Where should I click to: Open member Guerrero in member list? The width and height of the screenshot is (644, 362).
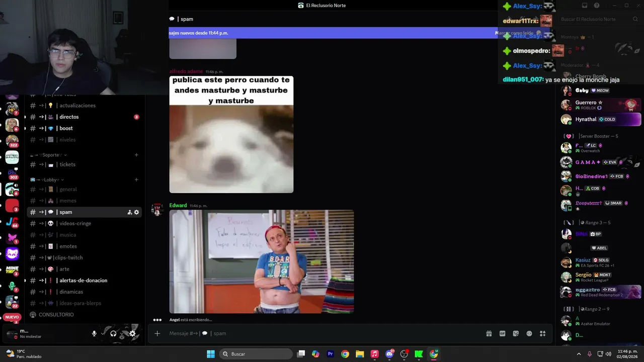tap(601, 105)
